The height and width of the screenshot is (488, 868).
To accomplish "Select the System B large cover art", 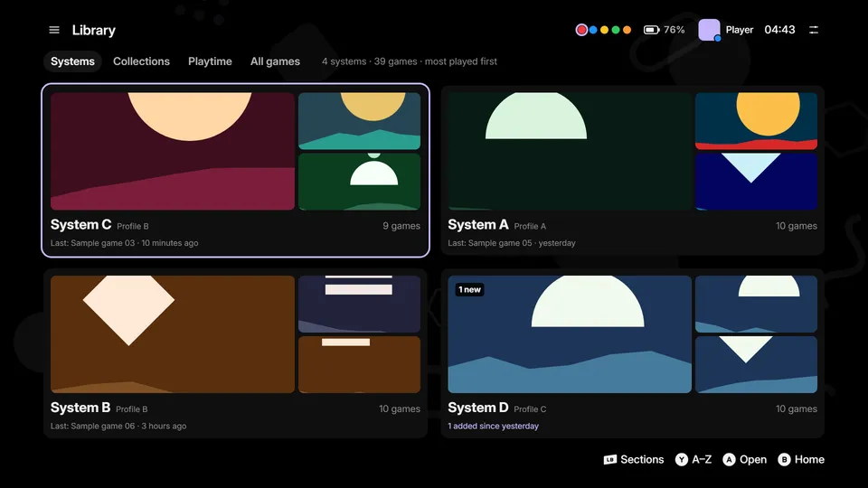I will click(x=172, y=334).
